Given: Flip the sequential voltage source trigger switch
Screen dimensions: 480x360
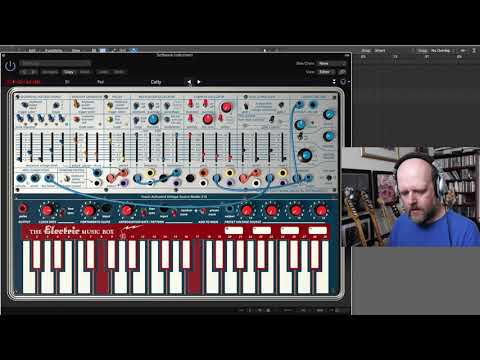Looking at the screenshot, I should pos(25,105).
